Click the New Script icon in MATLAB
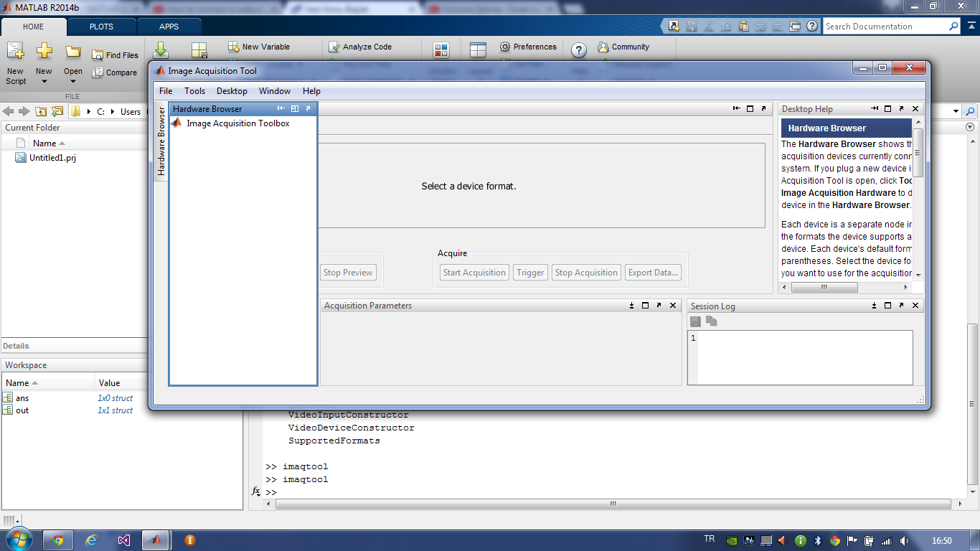 click(x=15, y=52)
